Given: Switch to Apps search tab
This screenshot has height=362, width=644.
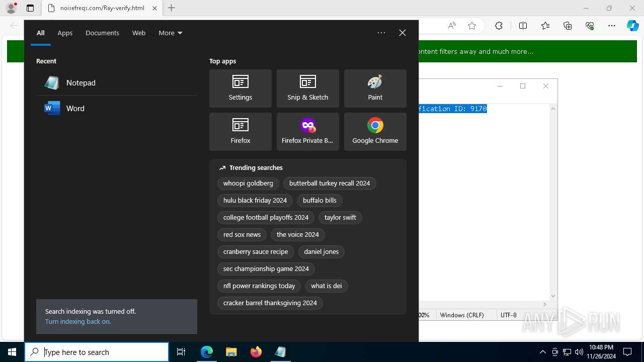Looking at the screenshot, I should (x=65, y=33).
